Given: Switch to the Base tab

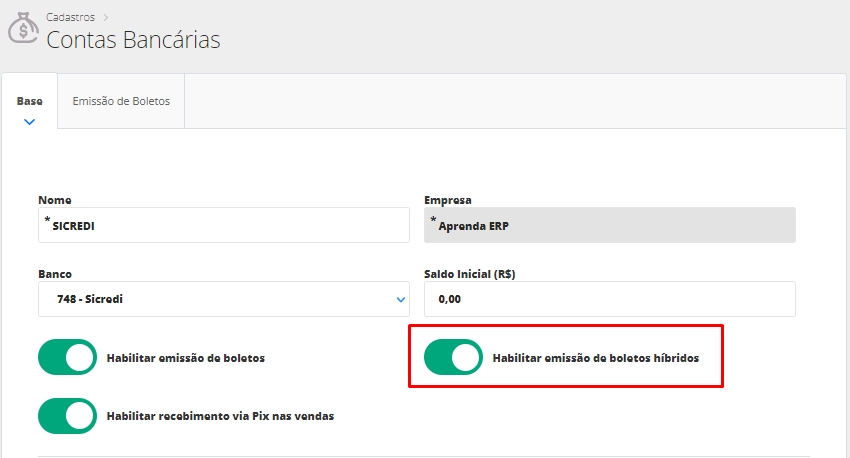Looking at the screenshot, I should pos(30,101).
